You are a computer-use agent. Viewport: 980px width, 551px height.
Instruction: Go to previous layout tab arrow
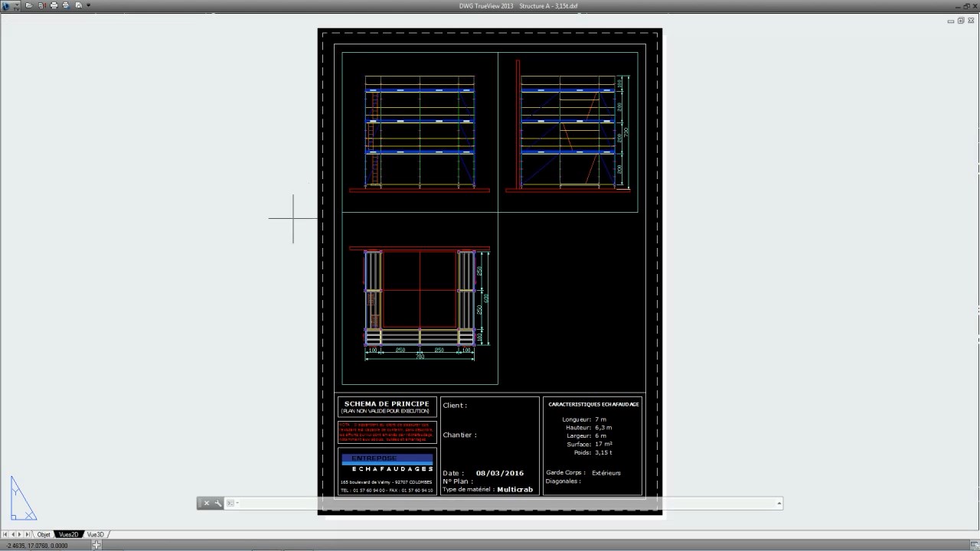(x=13, y=534)
